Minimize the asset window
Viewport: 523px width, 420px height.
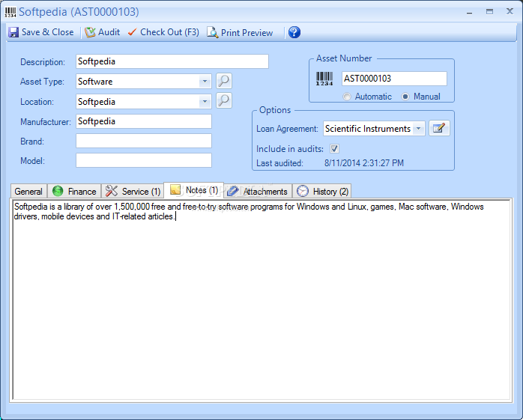[x=469, y=12]
